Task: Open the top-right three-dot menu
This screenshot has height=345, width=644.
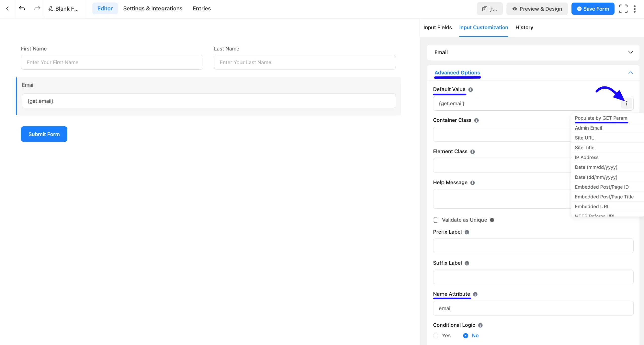Action: (x=635, y=9)
